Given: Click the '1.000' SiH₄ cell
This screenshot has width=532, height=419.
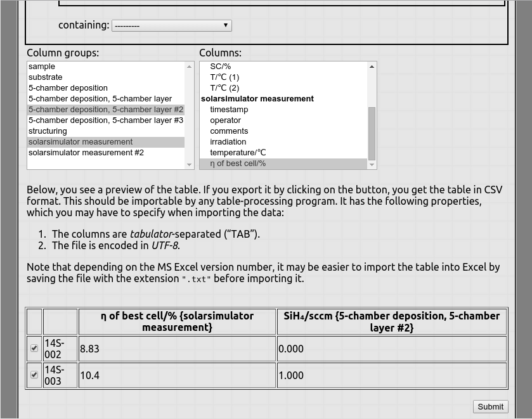Looking at the screenshot, I should (392, 375).
